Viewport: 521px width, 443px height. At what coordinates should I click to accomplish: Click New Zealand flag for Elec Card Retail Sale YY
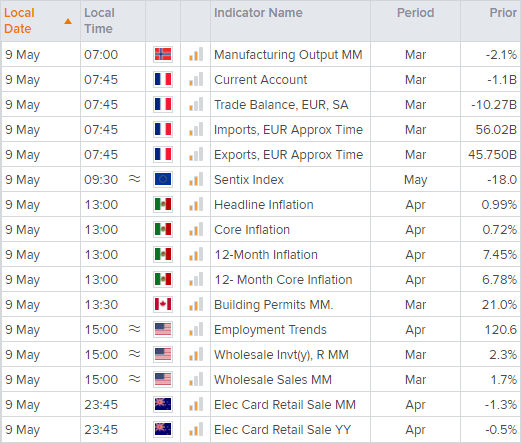(x=163, y=429)
